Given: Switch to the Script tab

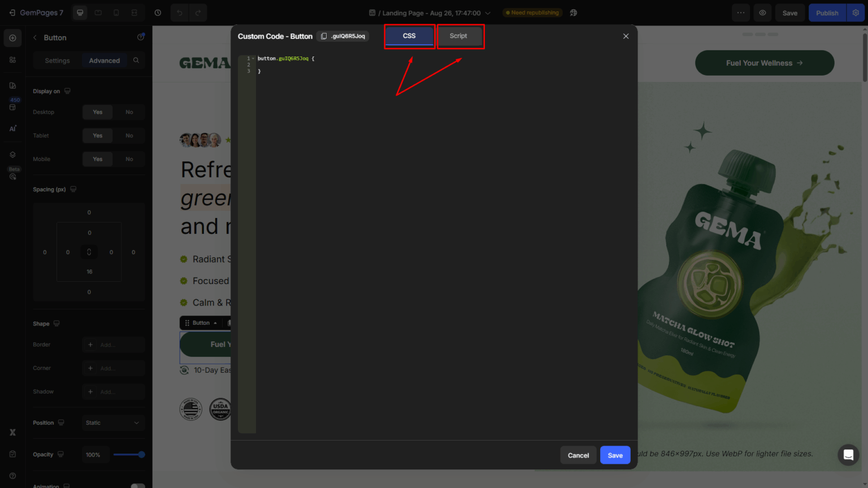Looking at the screenshot, I should (x=458, y=36).
